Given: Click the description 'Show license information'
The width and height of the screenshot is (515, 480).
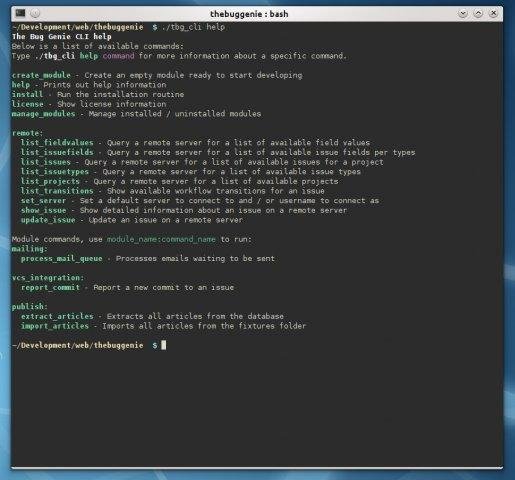Looking at the screenshot, I should coord(112,104).
